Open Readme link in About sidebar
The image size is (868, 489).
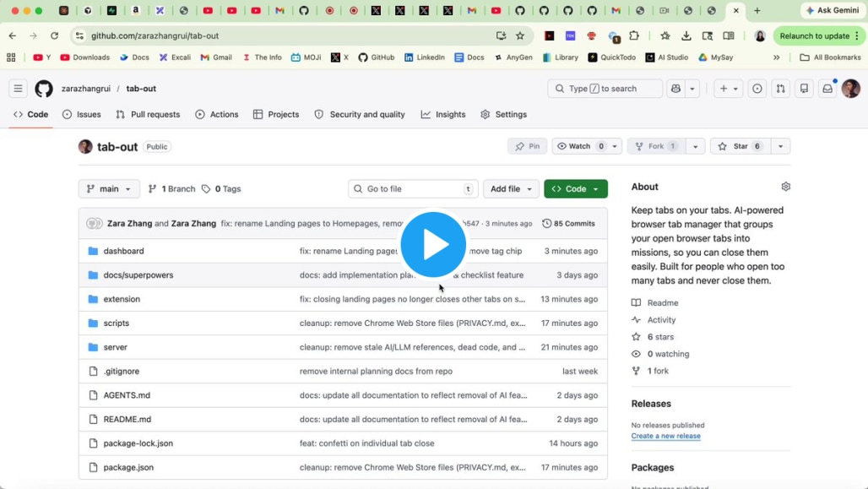[655, 303]
